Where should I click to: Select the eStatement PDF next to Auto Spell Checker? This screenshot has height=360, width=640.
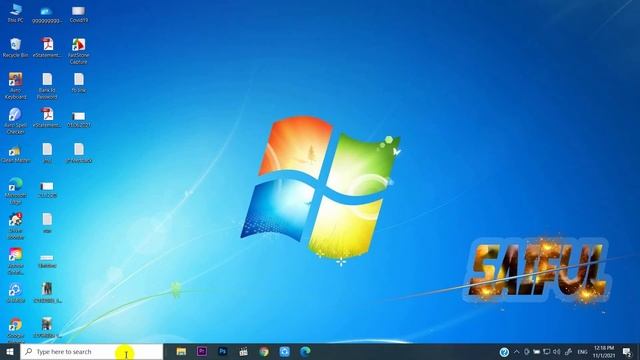point(47,118)
